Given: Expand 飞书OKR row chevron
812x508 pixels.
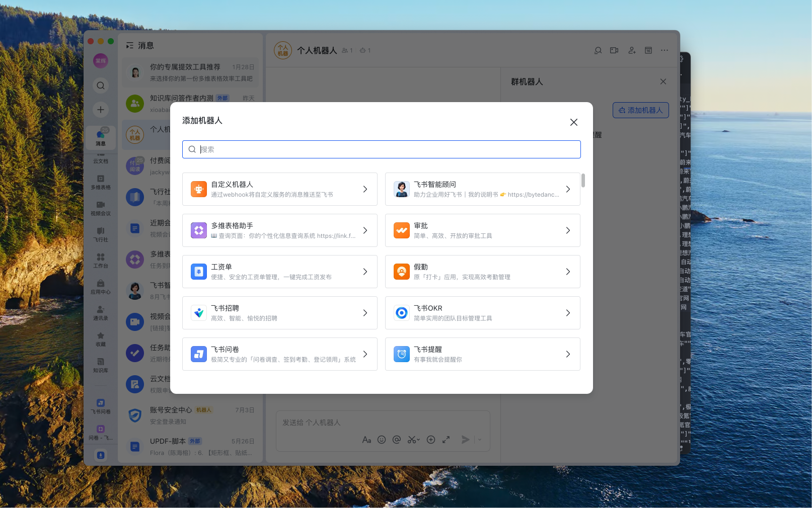Looking at the screenshot, I should click(568, 313).
